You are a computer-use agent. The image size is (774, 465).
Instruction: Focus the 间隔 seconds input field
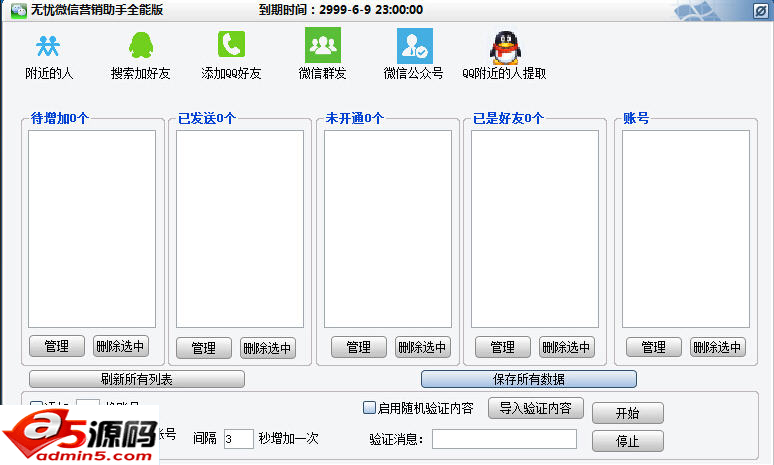point(239,438)
